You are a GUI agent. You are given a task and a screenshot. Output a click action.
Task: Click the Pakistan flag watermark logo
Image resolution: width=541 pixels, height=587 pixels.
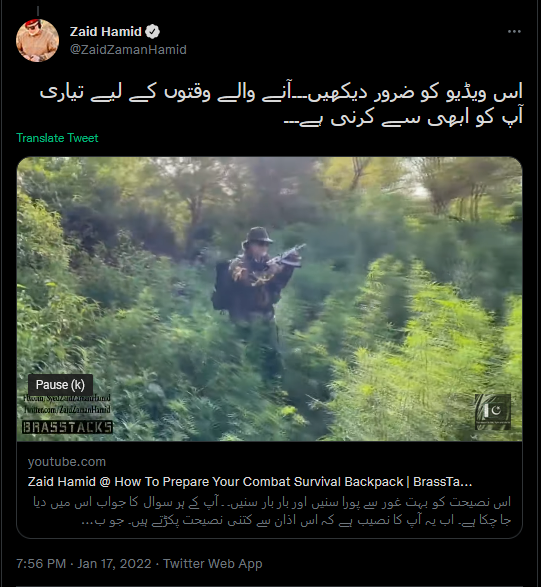click(x=493, y=411)
